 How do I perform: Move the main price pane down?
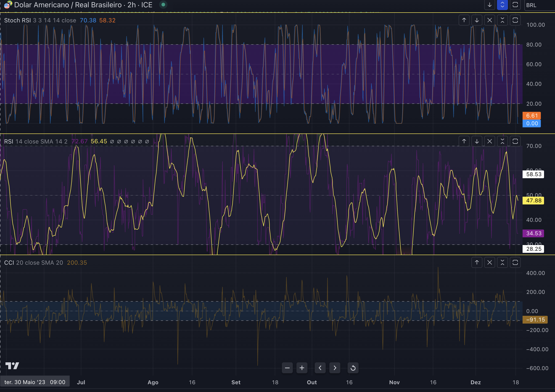pyautogui.click(x=489, y=5)
